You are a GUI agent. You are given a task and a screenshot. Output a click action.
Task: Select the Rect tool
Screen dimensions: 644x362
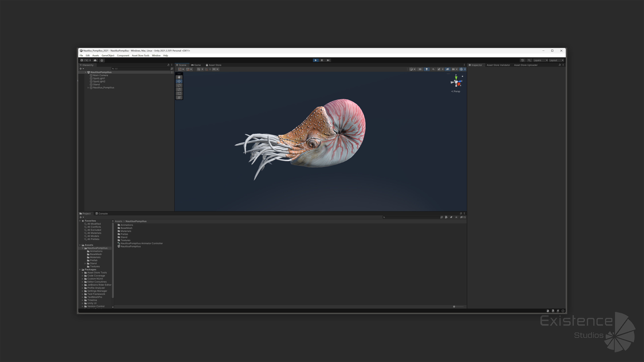click(x=179, y=94)
